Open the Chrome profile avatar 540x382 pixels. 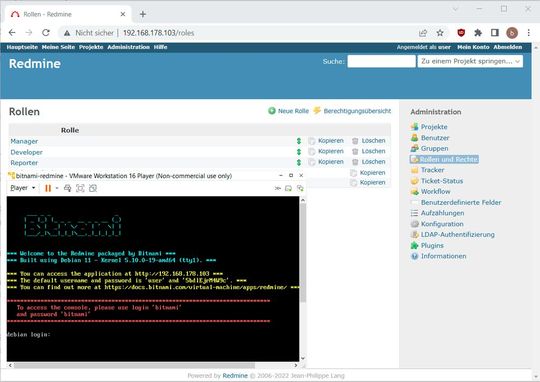click(x=512, y=33)
